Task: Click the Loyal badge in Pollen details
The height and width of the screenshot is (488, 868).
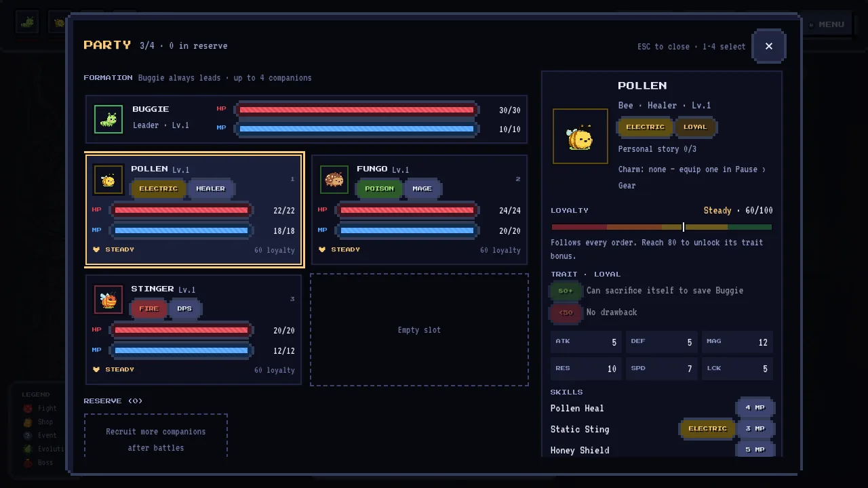Action: pyautogui.click(x=695, y=127)
